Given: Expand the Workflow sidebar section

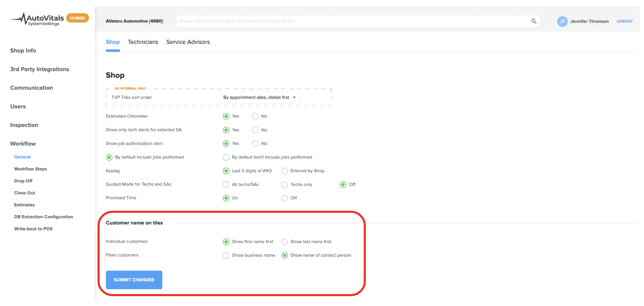Looking at the screenshot, I should coord(23,144).
